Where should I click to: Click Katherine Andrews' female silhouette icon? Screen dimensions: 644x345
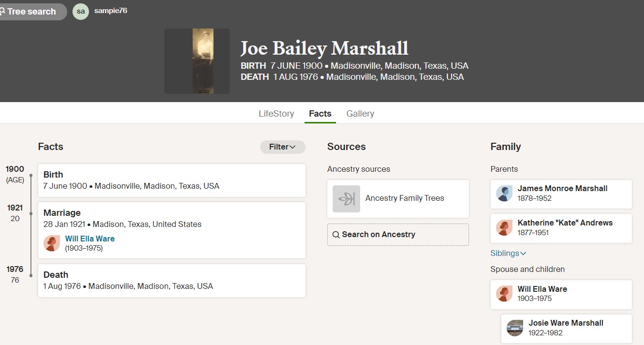click(504, 227)
